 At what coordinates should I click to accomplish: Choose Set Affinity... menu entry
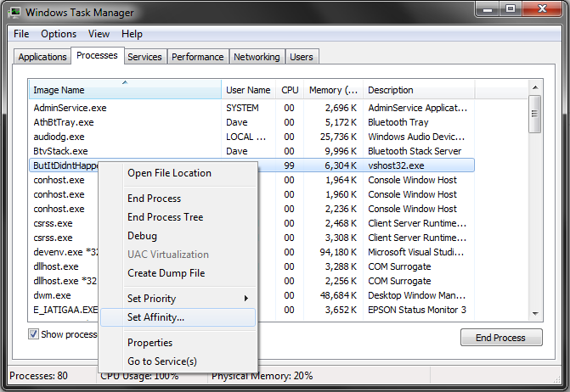pos(178,317)
